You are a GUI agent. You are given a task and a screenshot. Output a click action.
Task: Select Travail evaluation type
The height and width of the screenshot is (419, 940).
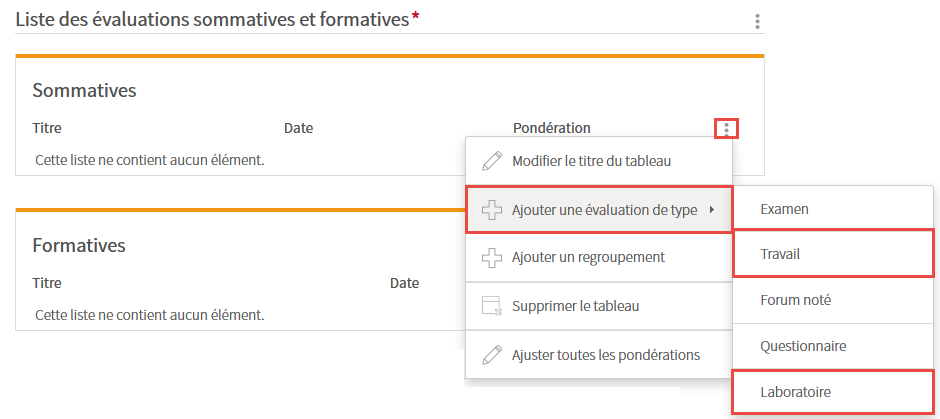click(x=833, y=254)
